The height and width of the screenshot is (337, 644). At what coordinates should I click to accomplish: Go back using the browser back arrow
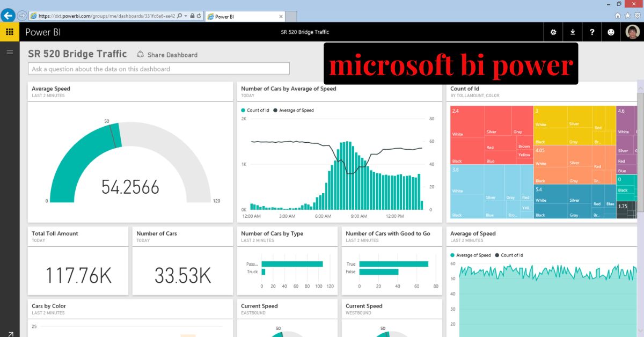8,16
